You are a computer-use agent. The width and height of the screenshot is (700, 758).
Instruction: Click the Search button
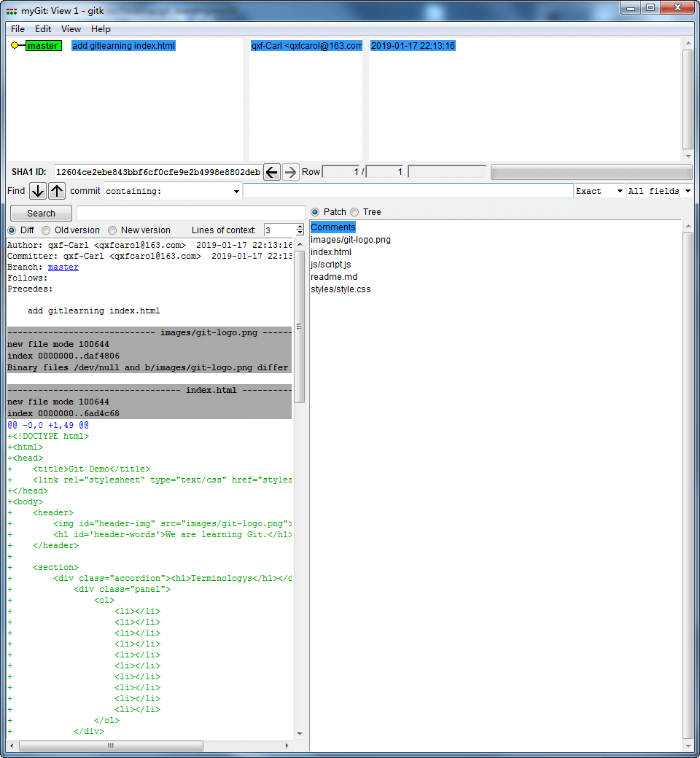(41, 213)
